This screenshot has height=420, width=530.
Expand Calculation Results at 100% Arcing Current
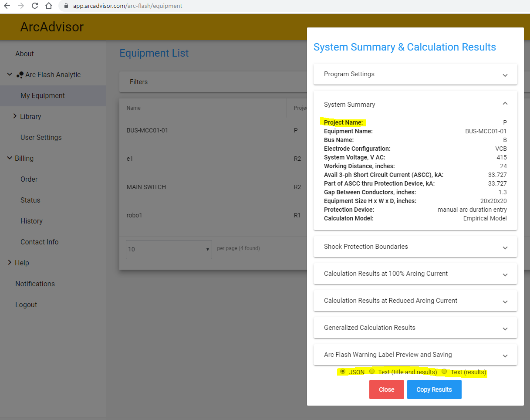(415, 274)
